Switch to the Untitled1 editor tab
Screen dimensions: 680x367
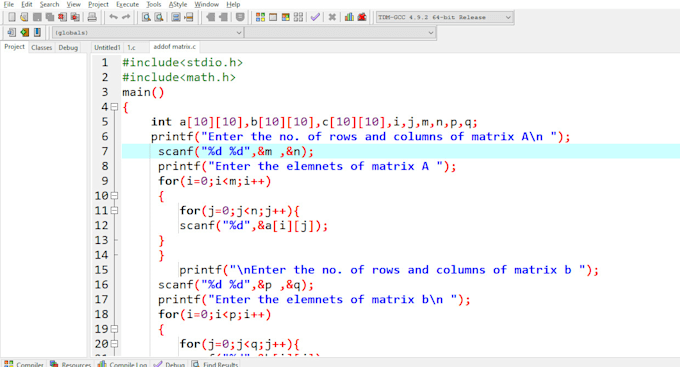click(107, 48)
